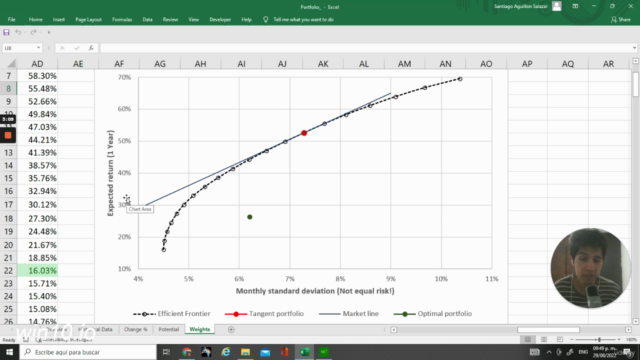Open File Explorer from the taskbar

(245, 352)
